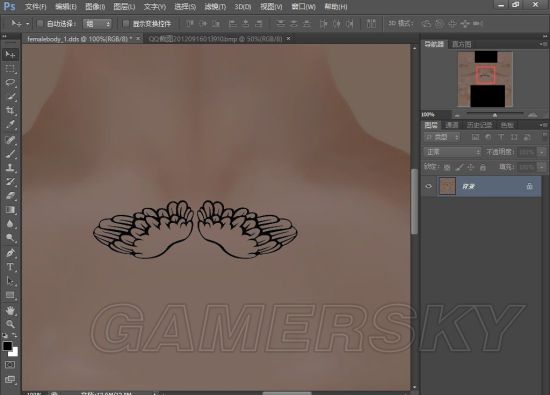Open the Image menu

tap(95, 7)
